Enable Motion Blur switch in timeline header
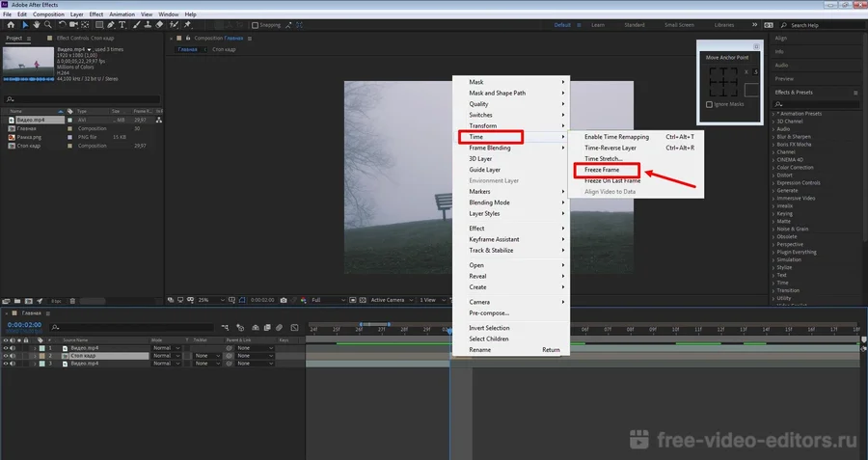The width and height of the screenshot is (868, 460). tap(280, 328)
